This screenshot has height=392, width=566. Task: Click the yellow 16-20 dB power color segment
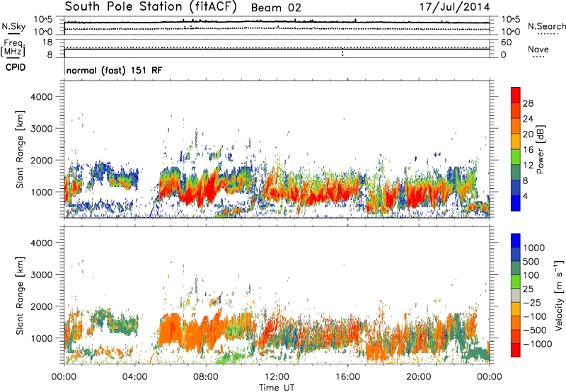coord(516,141)
